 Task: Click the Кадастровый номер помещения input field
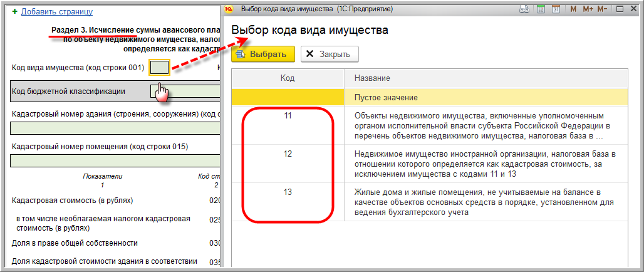[116, 160]
